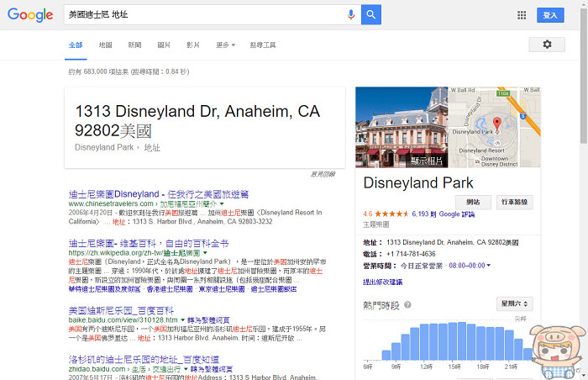
Task: Open the 搜尋工具 option
Action: click(x=263, y=45)
